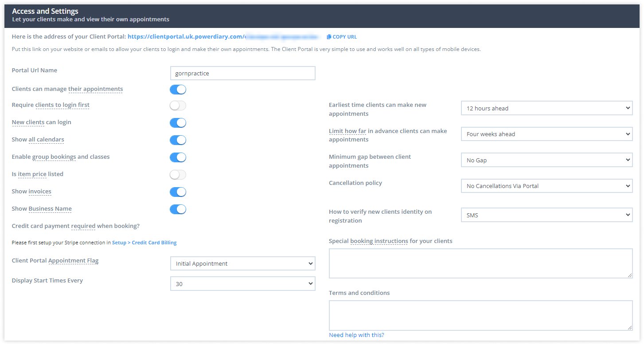Open Earliest time clients can book dropdown
The image size is (644, 345).
[546, 108]
